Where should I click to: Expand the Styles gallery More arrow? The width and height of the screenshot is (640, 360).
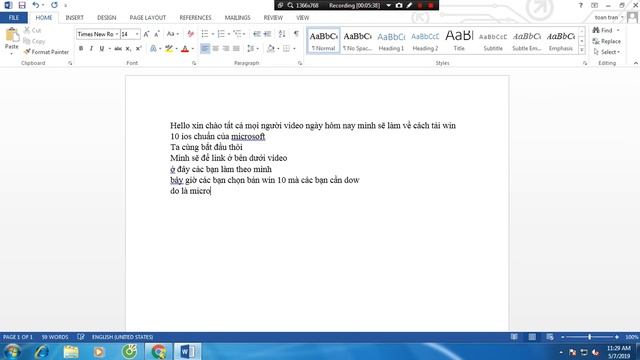coord(582,50)
